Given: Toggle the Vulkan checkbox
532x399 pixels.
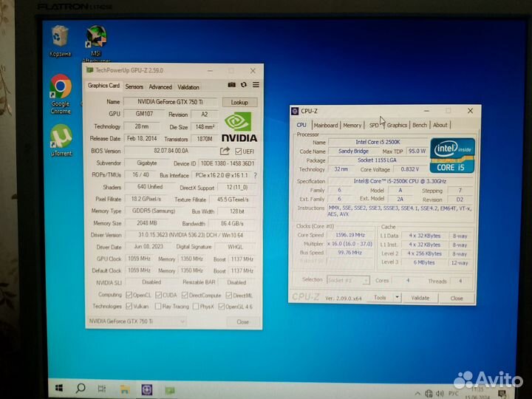Looking at the screenshot, I should [x=129, y=306].
